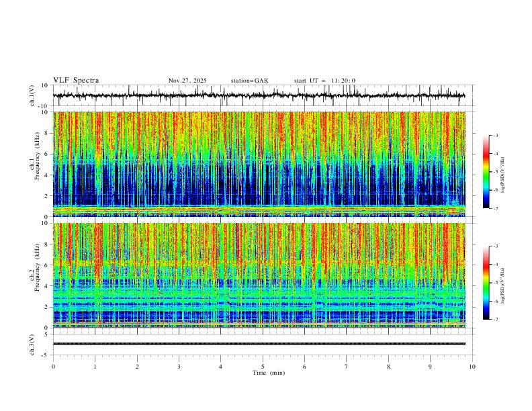Viewport: 532px width, 411px height.
Task: Click time axis tick label "3"
Action: click(179, 367)
